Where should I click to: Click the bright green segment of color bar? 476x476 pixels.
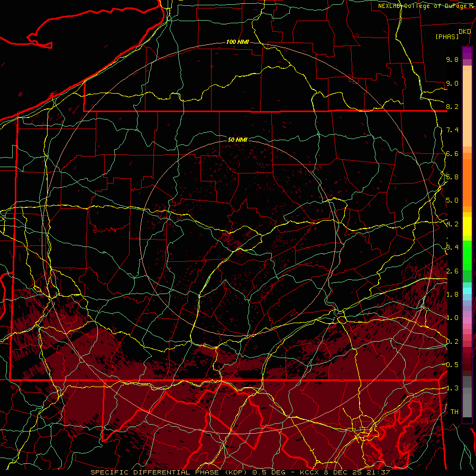coord(467,255)
